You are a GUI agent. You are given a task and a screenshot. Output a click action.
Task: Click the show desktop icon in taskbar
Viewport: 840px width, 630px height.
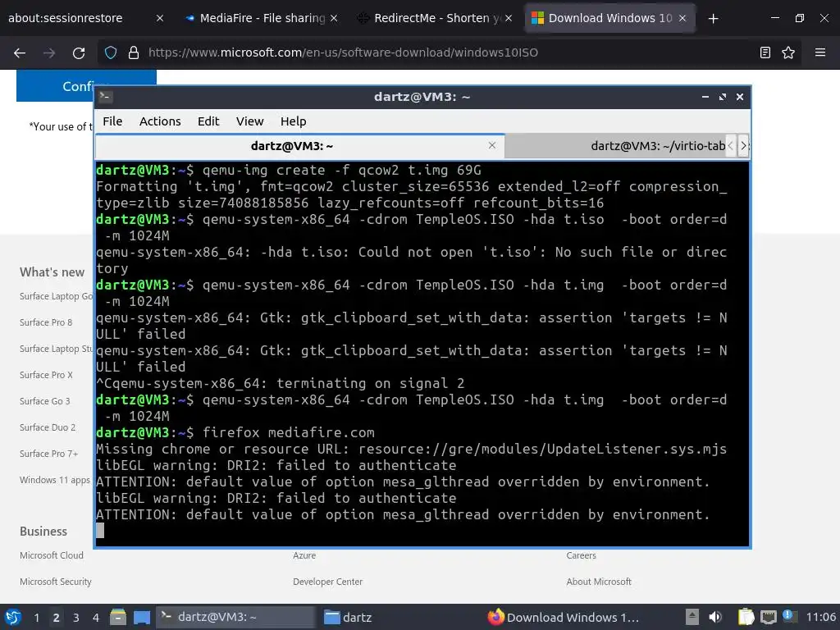pyautogui.click(x=142, y=618)
